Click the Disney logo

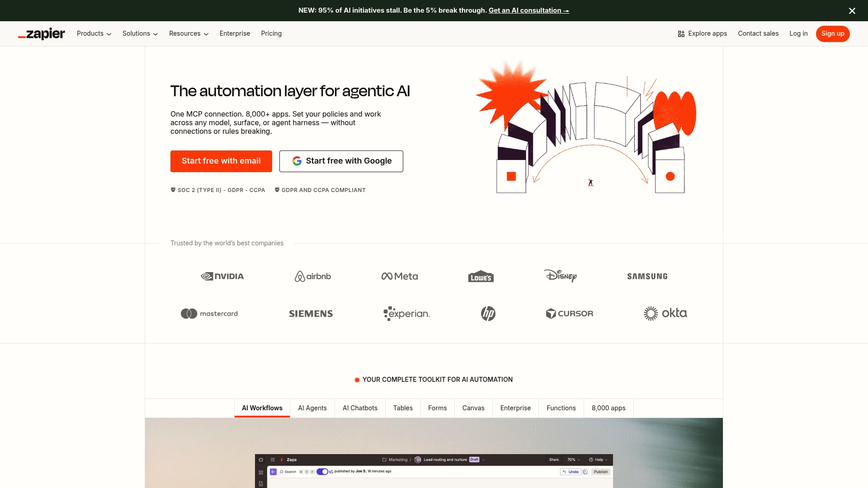(x=560, y=276)
